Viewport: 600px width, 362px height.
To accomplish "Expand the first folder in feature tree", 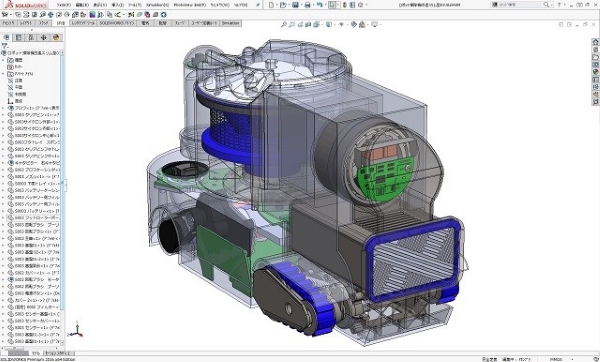I will point(3,60).
